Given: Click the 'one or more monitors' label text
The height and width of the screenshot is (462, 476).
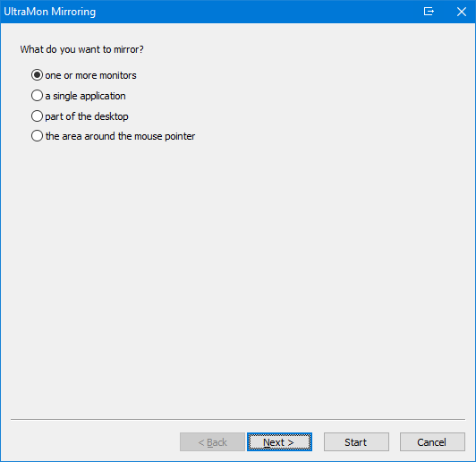Looking at the screenshot, I should (x=90, y=75).
